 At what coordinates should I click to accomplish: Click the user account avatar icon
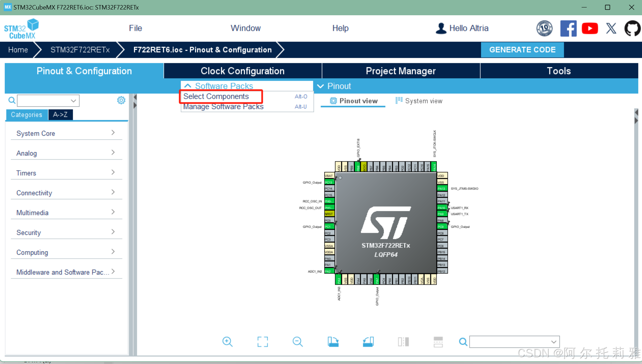tap(441, 28)
